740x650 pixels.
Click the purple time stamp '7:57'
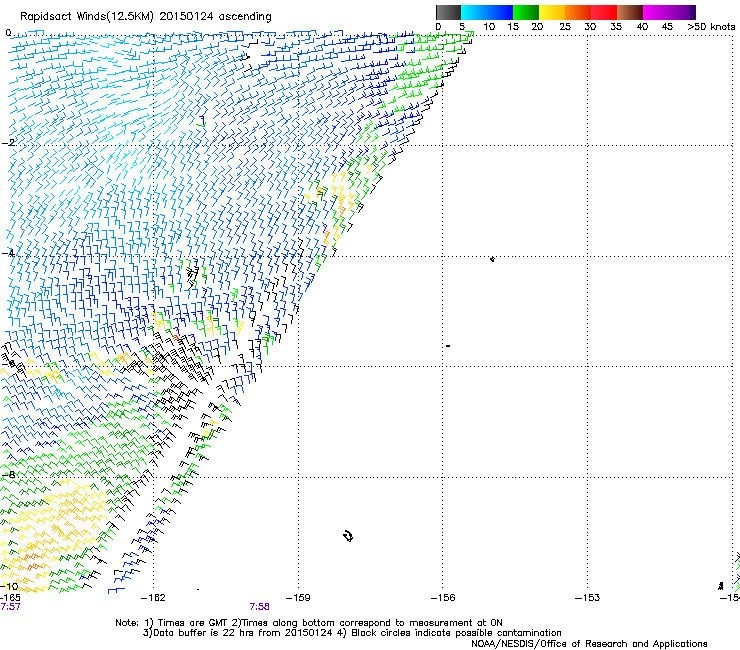(10, 607)
